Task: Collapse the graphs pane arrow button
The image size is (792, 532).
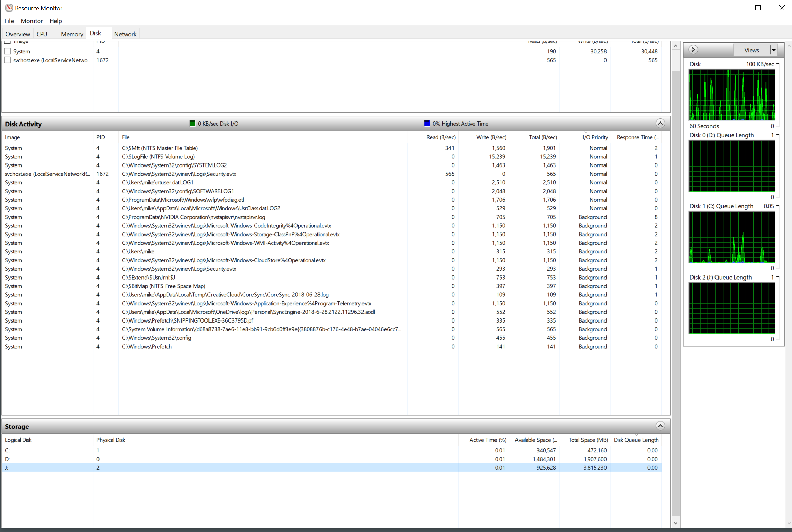Action: [693, 50]
